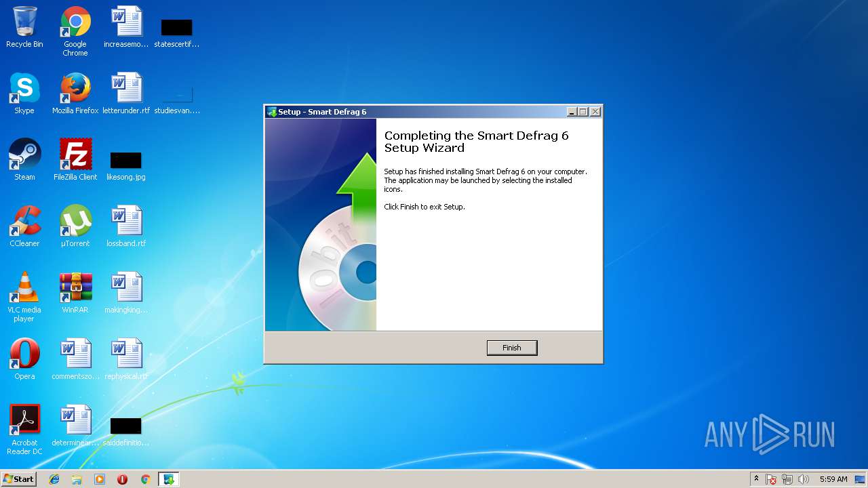Select the letterunder.rtf document icon
The height and width of the screenshot is (488, 868).
pyautogui.click(x=126, y=94)
